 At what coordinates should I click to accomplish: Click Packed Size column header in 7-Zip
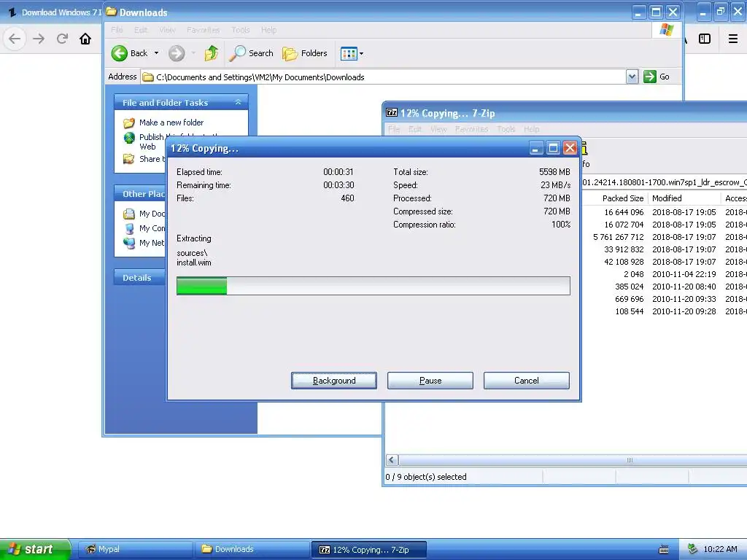tap(623, 198)
